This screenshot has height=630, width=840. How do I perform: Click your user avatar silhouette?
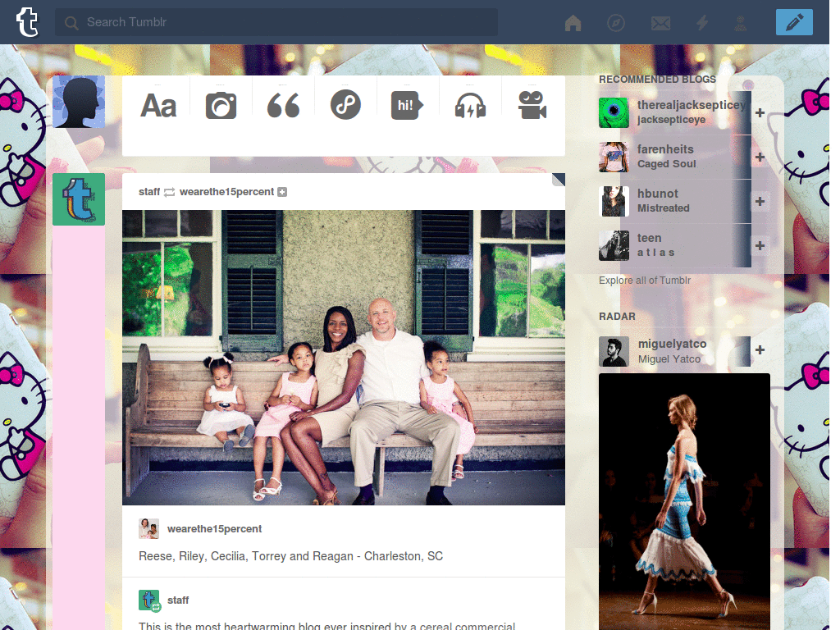pyautogui.click(x=79, y=102)
